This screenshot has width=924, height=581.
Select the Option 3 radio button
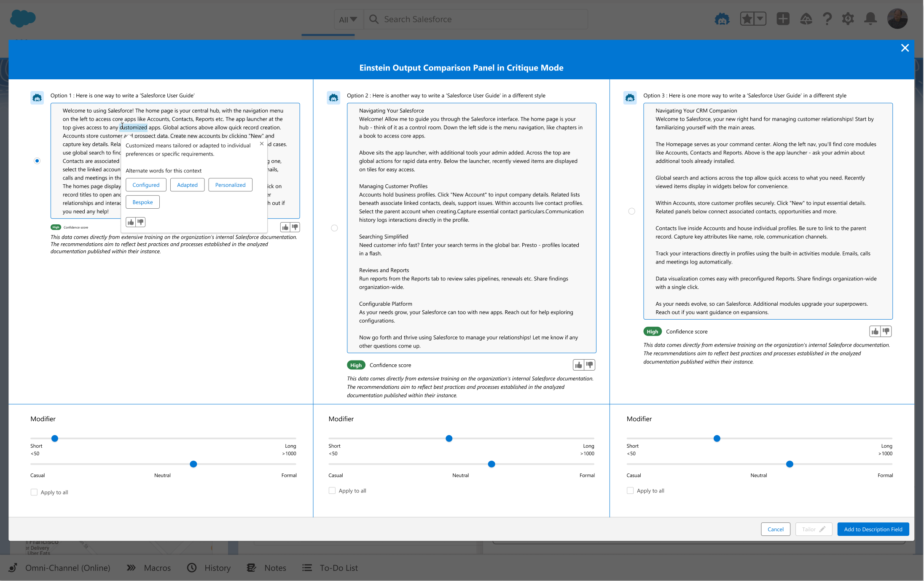pos(631,211)
